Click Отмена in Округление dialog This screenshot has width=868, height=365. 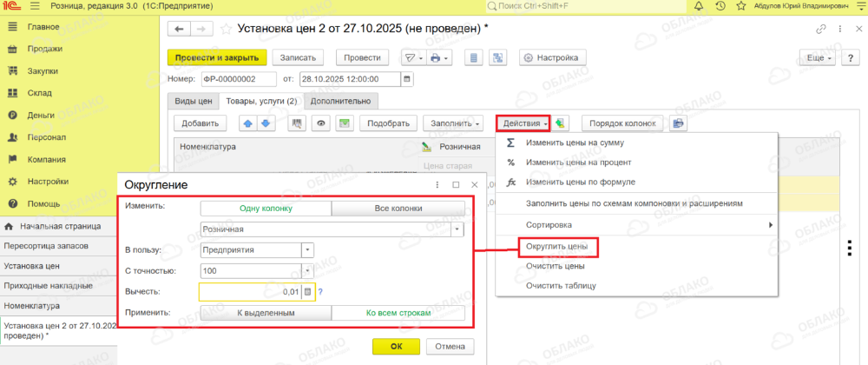click(450, 347)
